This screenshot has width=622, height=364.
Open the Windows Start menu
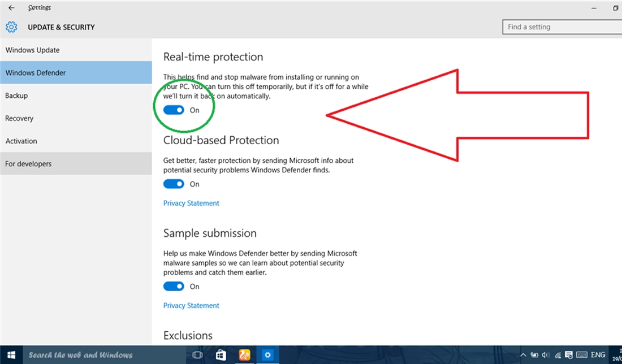click(11, 355)
